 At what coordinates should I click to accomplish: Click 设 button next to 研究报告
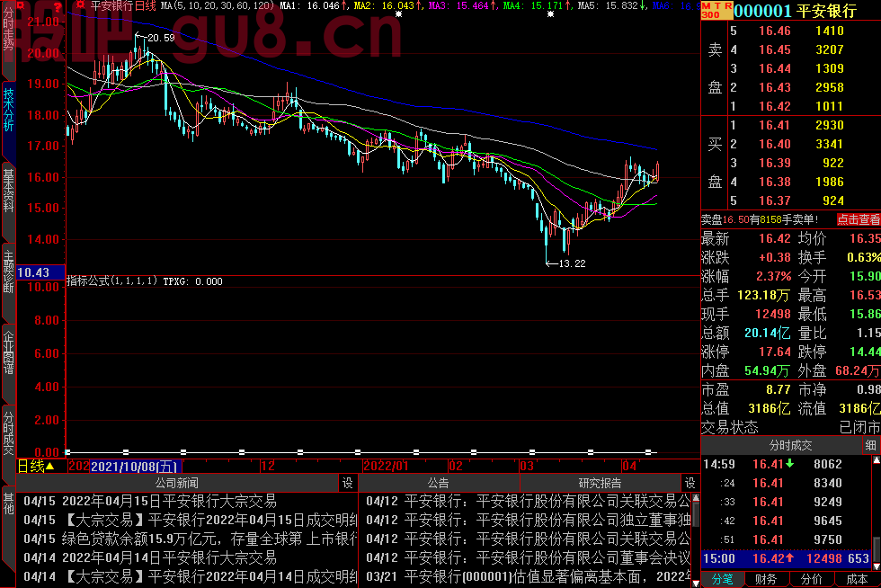pyautogui.click(x=690, y=483)
